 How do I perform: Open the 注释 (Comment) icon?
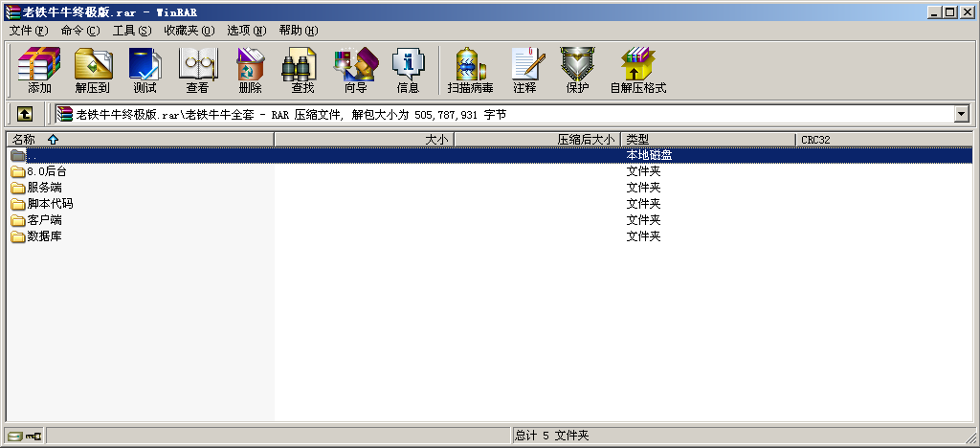[x=524, y=71]
